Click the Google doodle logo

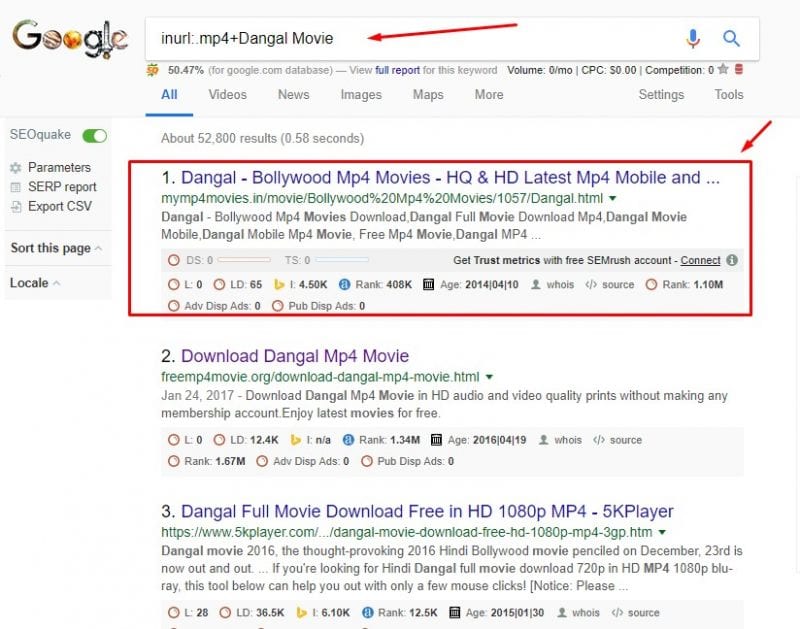coord(70,39)
